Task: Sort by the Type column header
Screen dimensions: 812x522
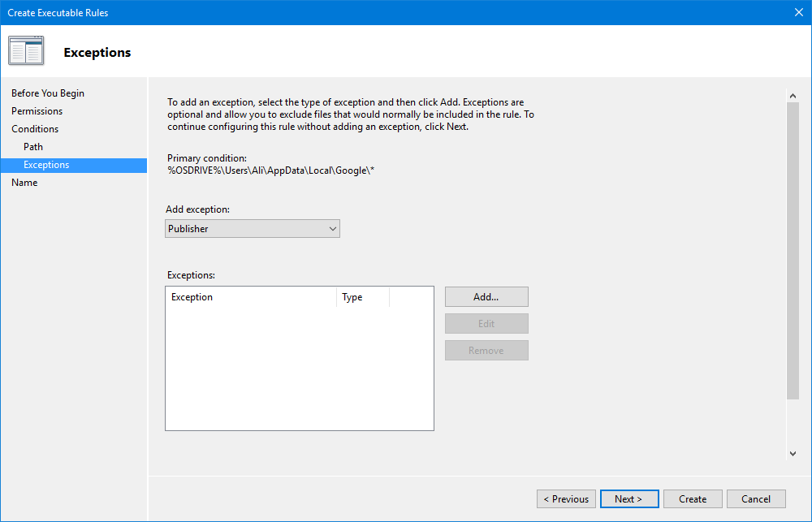Action: 362,297
